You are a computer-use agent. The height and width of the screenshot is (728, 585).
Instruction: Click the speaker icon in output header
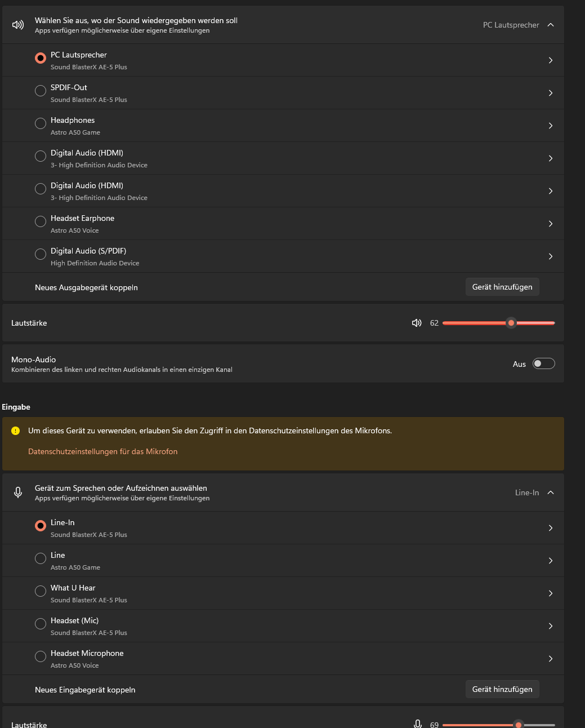click(18, 25)
